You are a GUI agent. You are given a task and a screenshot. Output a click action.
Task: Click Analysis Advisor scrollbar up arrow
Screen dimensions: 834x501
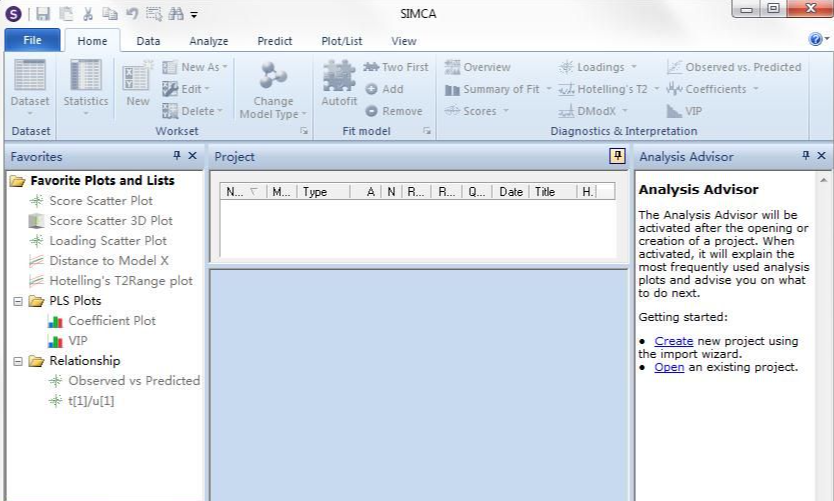(x=823, y=180)
